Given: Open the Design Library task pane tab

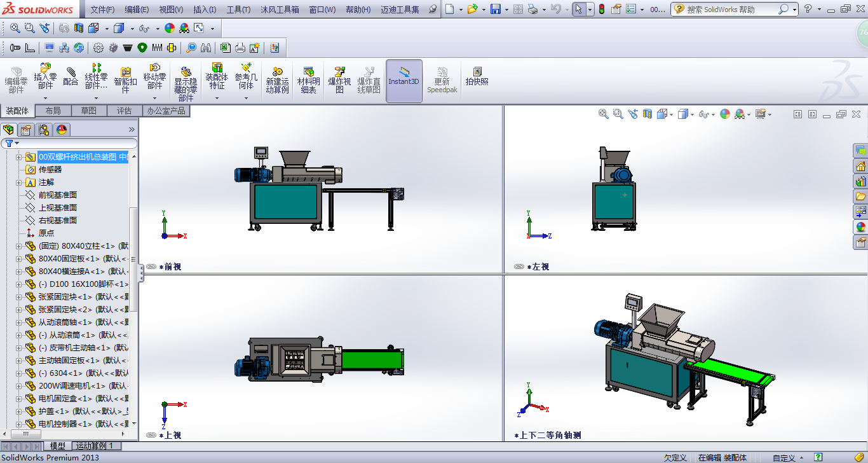Looking at the screenshot, I should point(861,181).
